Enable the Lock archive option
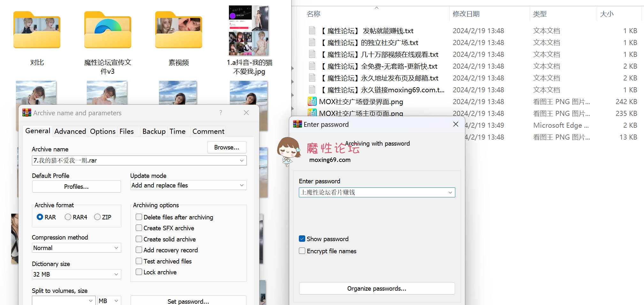 point(139,272)
